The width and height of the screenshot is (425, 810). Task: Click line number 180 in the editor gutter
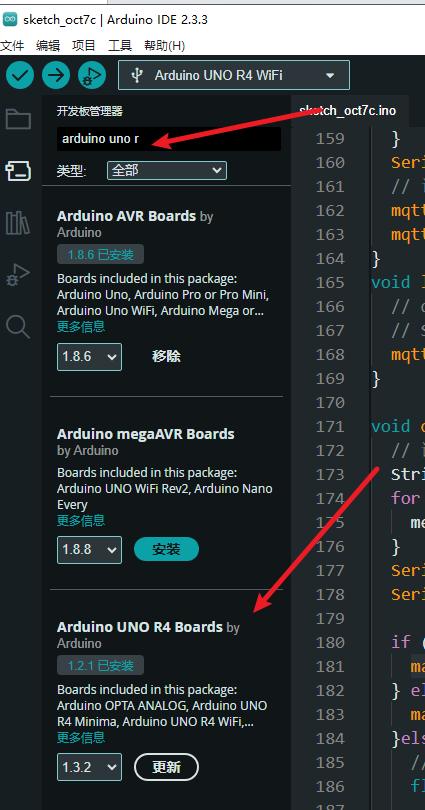[330, 643]
